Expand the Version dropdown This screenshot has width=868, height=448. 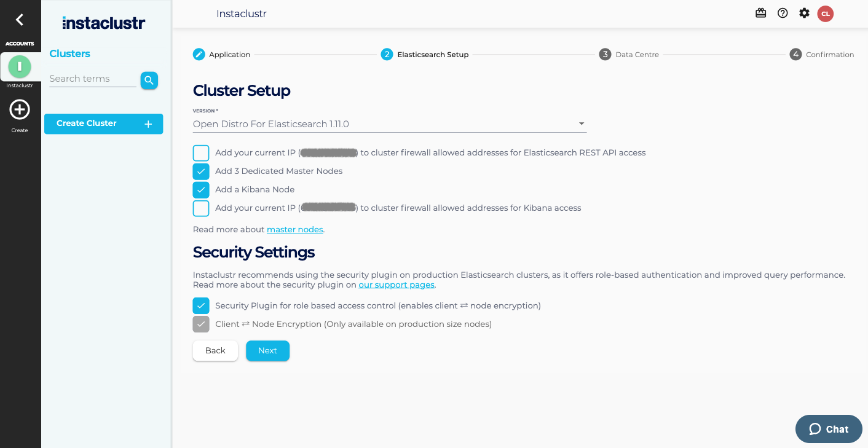pyautogui.click(x=390, y=124)
